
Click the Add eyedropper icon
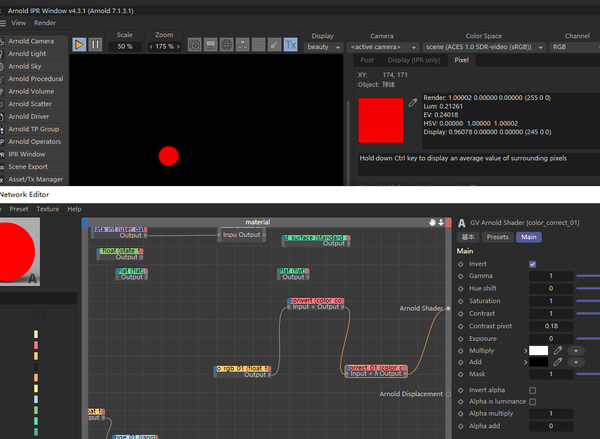(558, 362)
